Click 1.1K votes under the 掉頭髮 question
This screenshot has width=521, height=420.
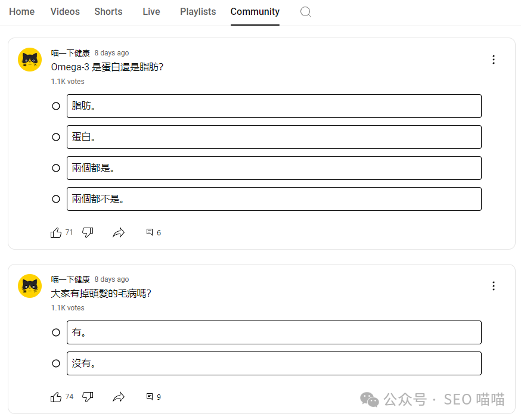[68, 308]
